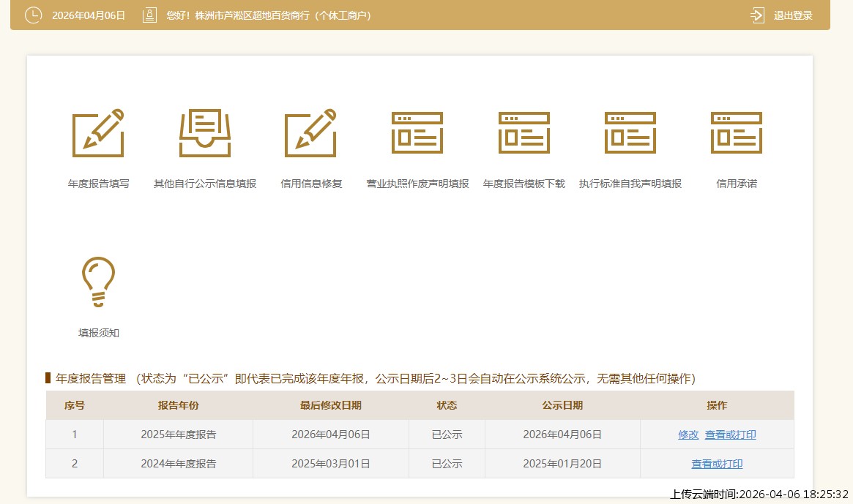Click the 信用信息修复 text label
Image resolution: width=853 pixels, height=504 pixels.
[311, 184]
